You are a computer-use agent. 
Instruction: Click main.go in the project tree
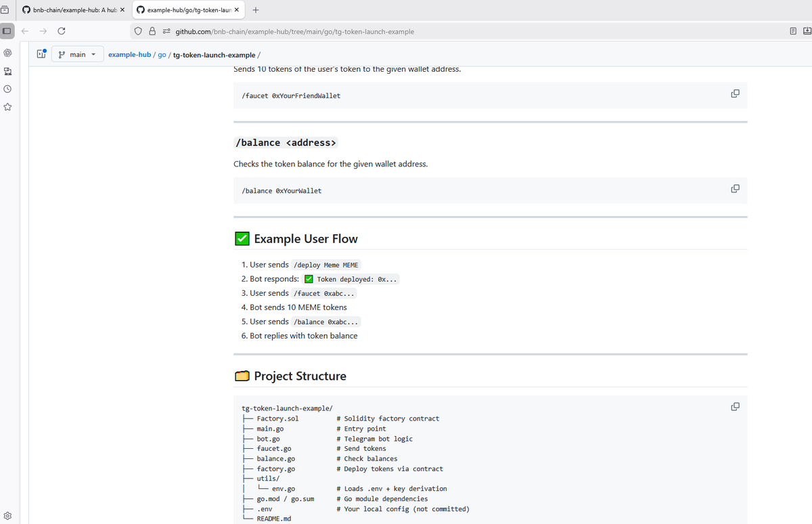click(x=270, y=429)
